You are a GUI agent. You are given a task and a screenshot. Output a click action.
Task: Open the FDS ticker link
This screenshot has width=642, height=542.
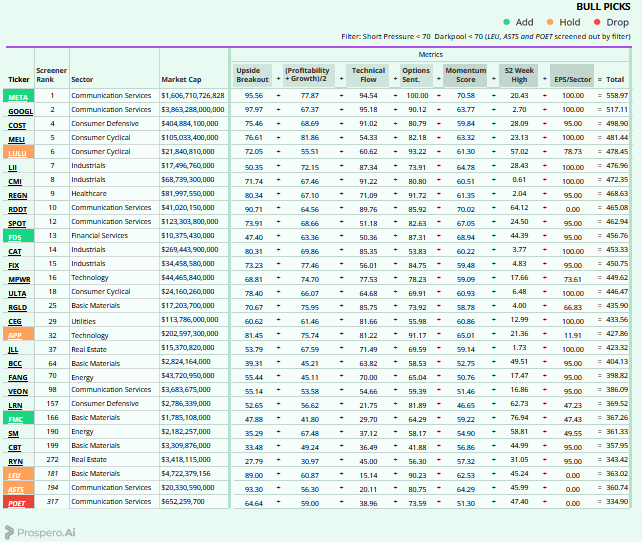pos(15,237)
